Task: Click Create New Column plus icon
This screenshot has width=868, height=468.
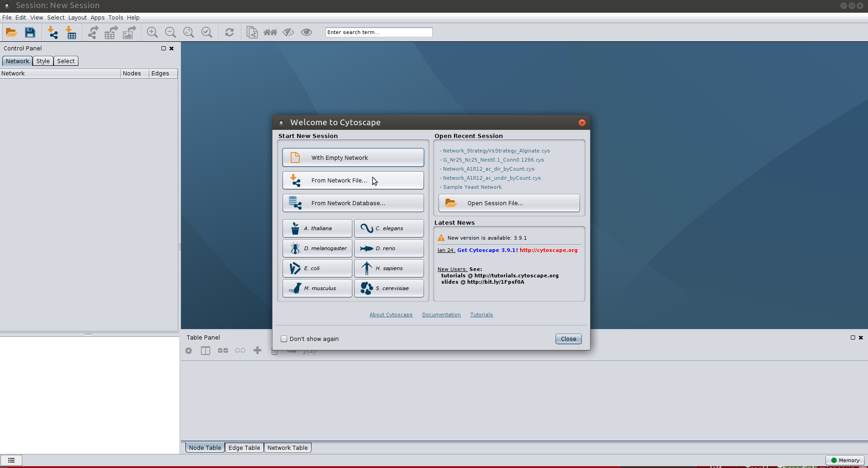Action: click(x=257, y=350)
